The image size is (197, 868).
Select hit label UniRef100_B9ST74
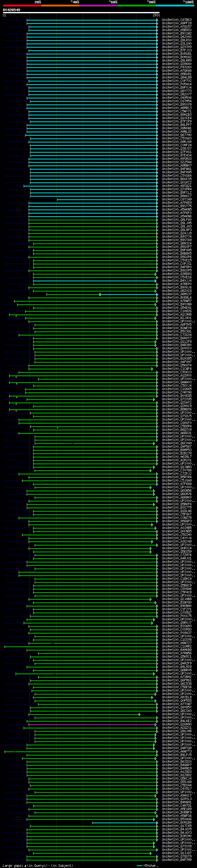click(x=176, y=236)
